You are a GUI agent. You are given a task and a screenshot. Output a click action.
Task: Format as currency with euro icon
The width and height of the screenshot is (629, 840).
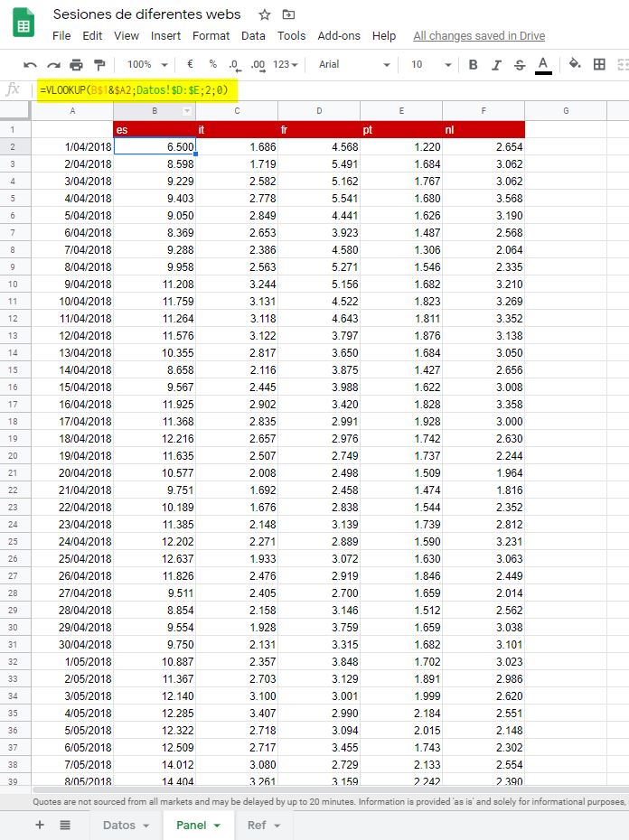pos(190,65)
